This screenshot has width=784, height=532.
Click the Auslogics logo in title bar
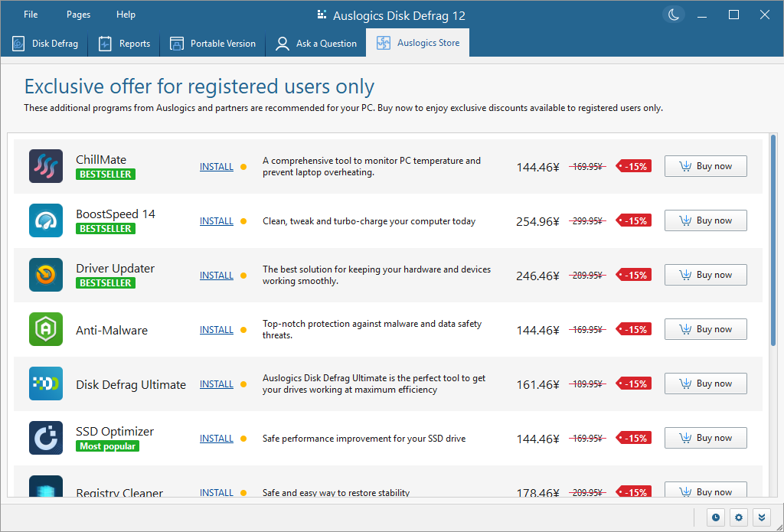(322, 15)
